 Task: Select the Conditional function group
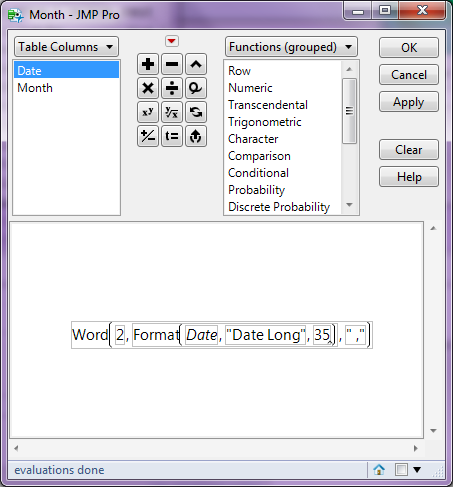pyautogui.click(x=258, y=173)
